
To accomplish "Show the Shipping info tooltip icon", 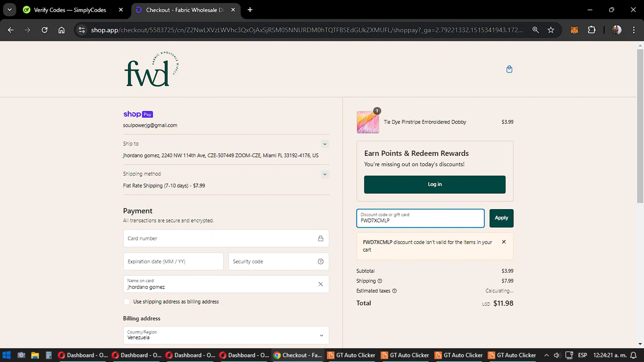I will pyautogui.click(x=380, y=281).
